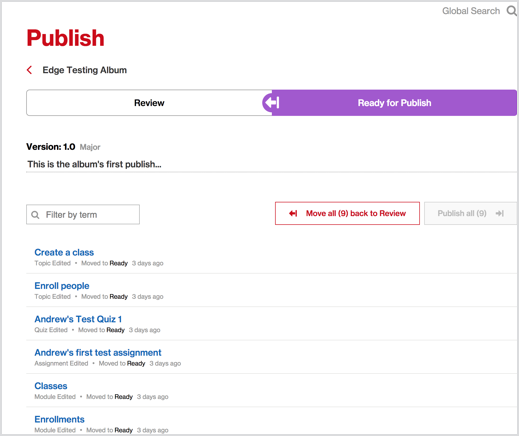Select the Ready for Publish tab
519x436 pixels.
[x=394, y=103]
